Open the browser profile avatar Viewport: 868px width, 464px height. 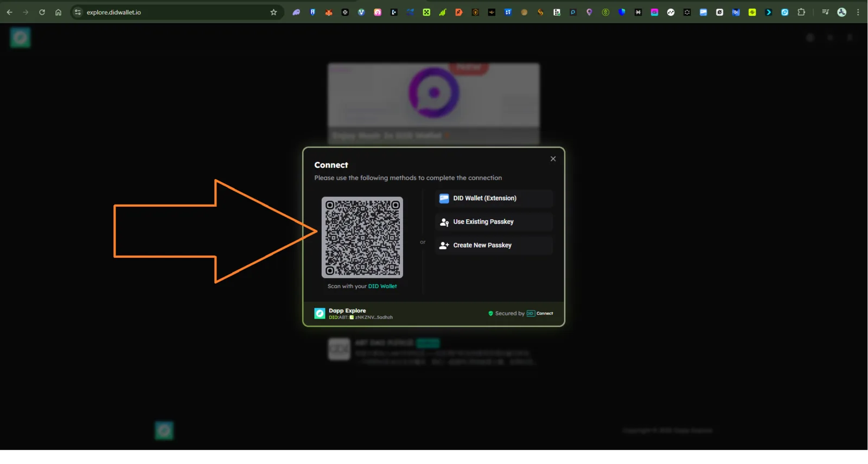pos(841,12)
